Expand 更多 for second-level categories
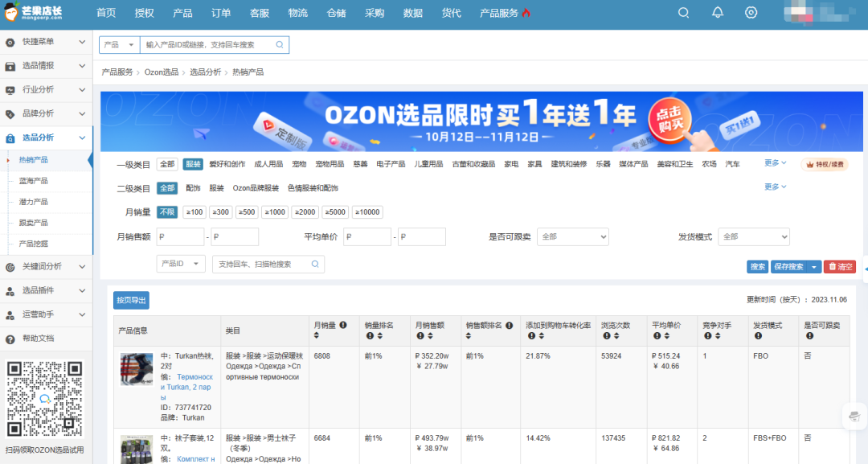The height and width of the screenshot is (464, 868). click(775, 187)
